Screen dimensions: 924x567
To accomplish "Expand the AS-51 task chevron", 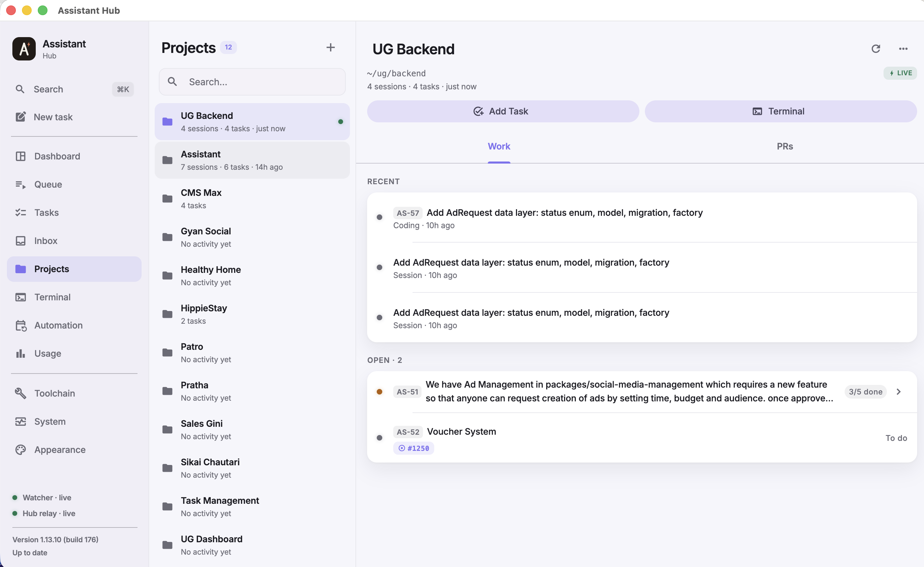I will 899,391.
